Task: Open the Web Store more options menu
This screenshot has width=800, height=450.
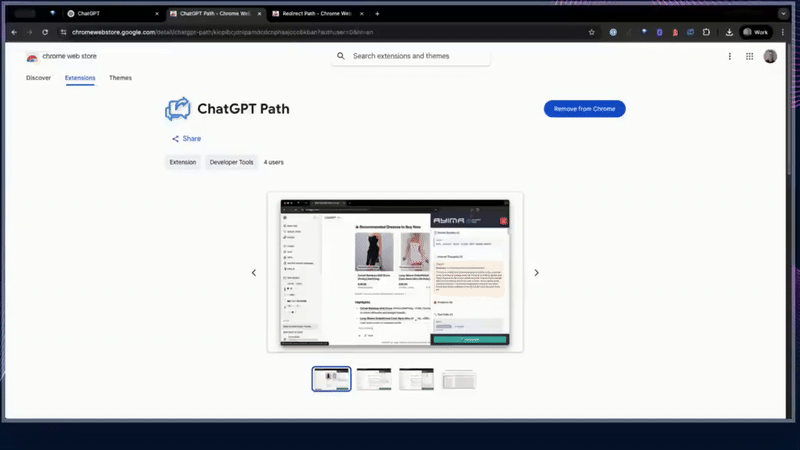Action: coord(730,56)
